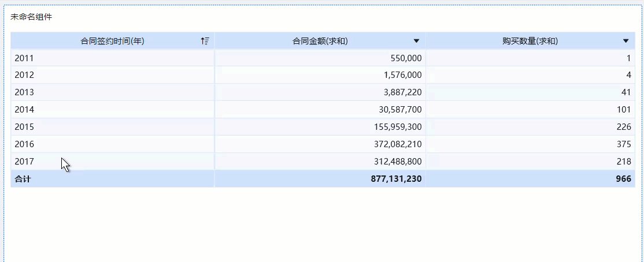This screenshot has width=644, height=262.
Task: Select the 2015 year cell
Action: [x=24, y=127]
